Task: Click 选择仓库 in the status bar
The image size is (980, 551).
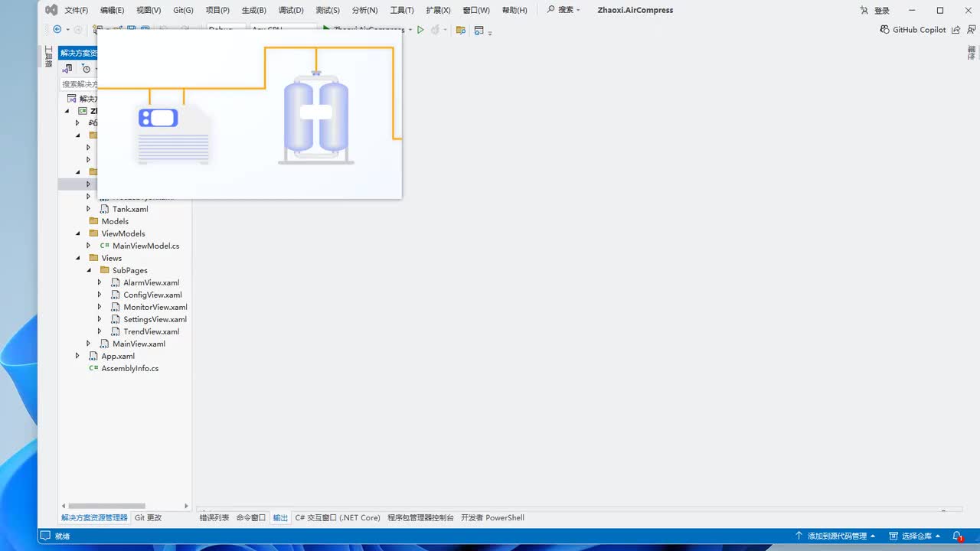Action: tap(915, 536)
